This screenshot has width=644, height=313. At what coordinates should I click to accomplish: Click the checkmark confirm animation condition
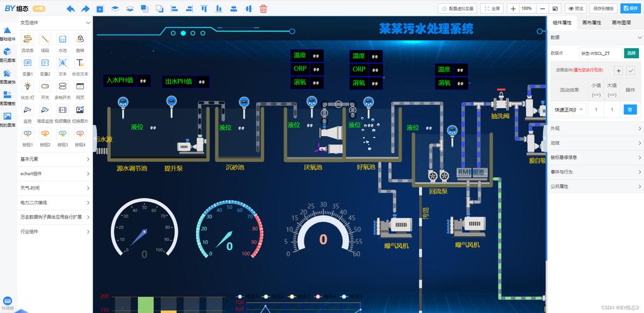[x=630, y=71]
